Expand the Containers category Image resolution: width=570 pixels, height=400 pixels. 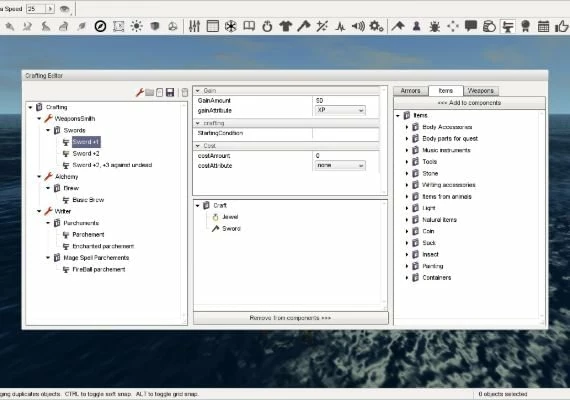[407, 278]
